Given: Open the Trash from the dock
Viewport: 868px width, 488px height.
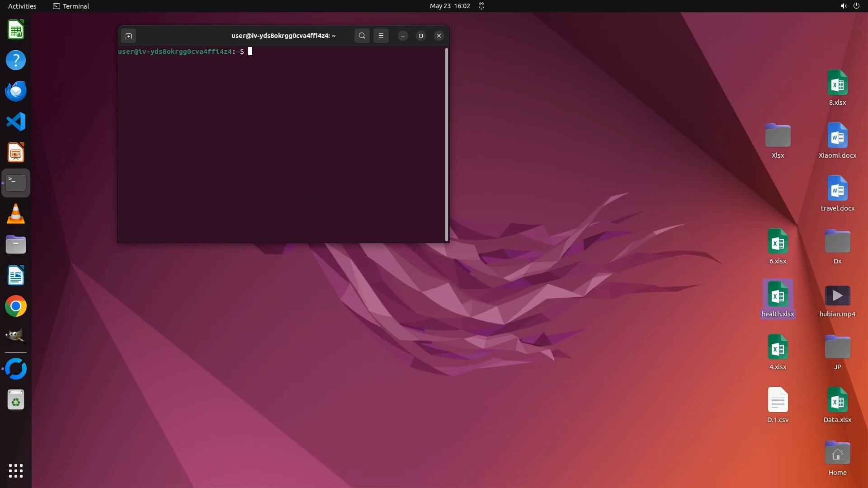Looking at the screenshot, I should point(16,400).
